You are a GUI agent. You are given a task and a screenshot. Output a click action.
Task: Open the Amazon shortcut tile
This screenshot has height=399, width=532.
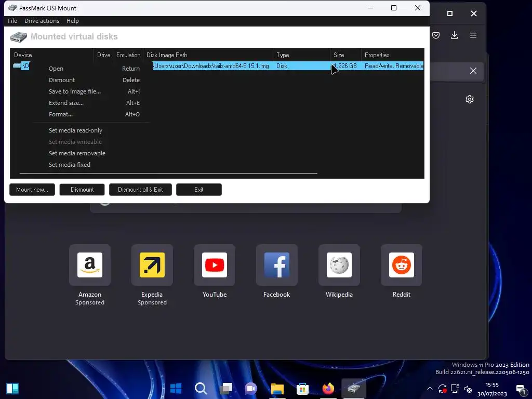[90, 265]
